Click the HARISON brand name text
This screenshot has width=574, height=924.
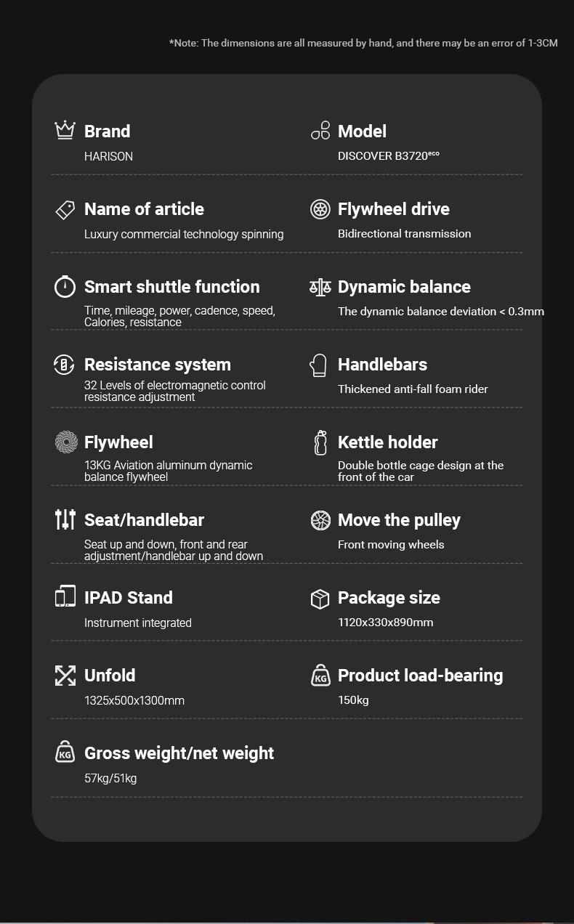coord(108,156)
